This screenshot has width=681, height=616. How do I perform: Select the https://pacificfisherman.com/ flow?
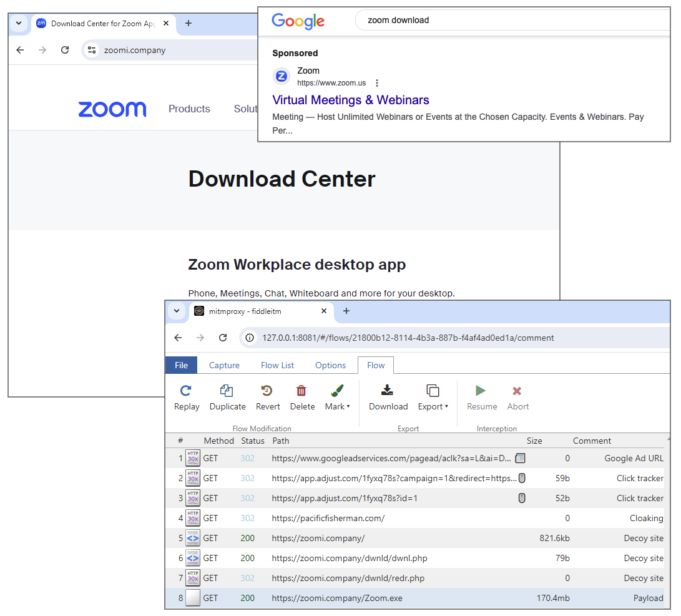coord(414,518)
